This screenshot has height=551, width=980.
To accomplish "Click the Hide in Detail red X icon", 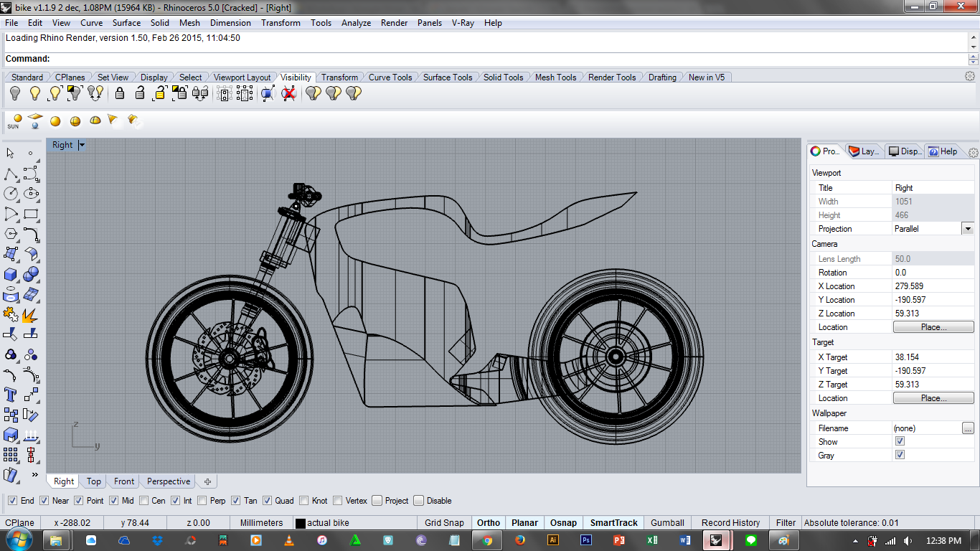I will pyautogui.click(x=288, y=93).
